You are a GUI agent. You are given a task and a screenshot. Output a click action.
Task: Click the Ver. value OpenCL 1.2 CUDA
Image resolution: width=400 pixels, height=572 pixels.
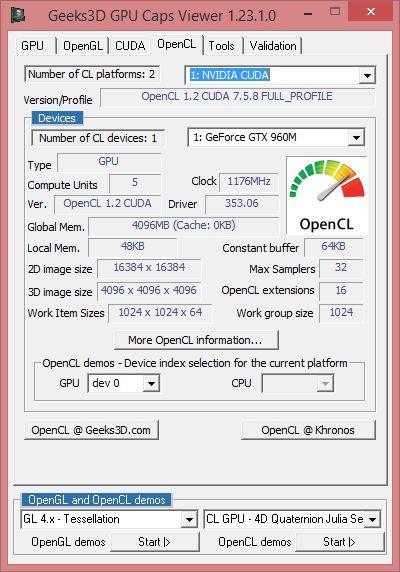tap(107, 204)
